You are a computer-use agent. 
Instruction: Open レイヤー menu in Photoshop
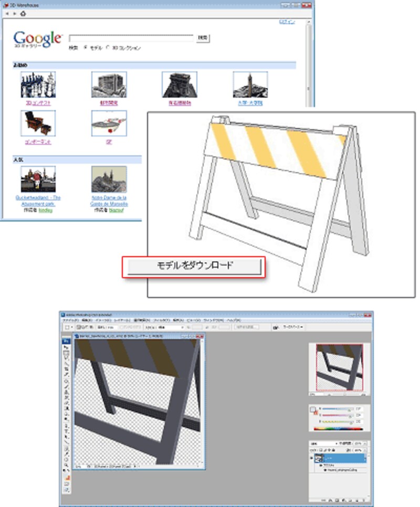pos(122,320)
